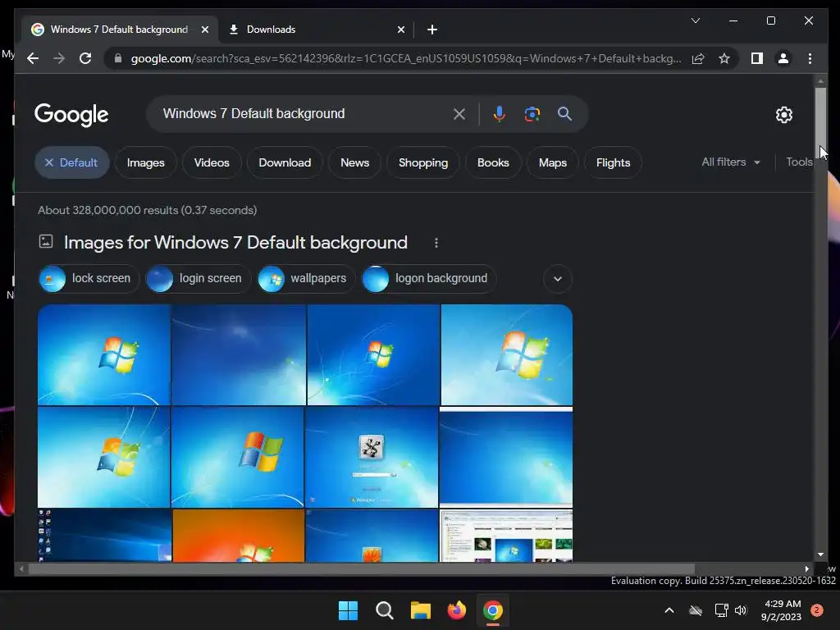Open the notifications badge
This screenshot has height=630, width=840.
(817, 610)
